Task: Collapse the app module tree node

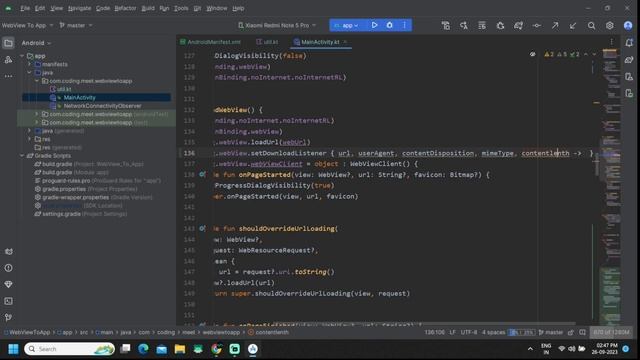Action: coord(22,56)
